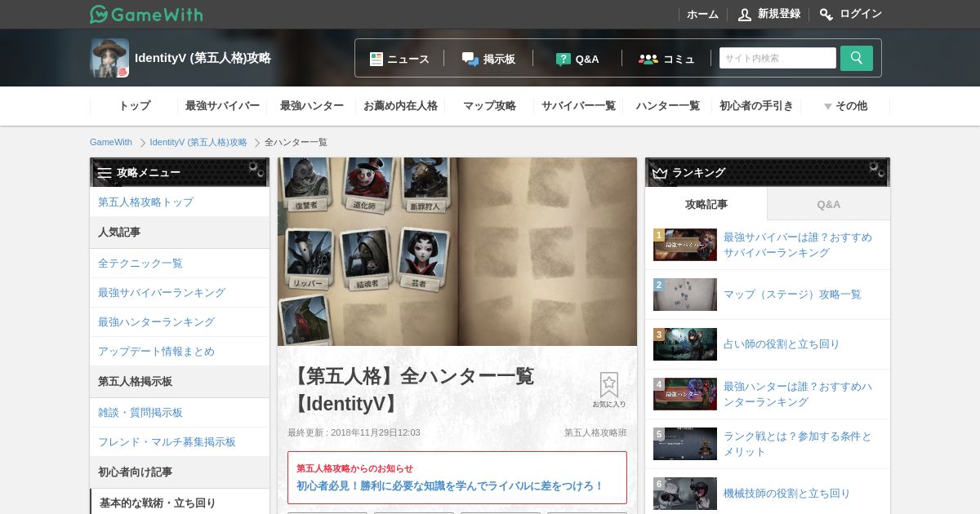Screen dimensions: 980x514
Task: Switch to the Q&A ranking tab
Action: coord(829,204)
